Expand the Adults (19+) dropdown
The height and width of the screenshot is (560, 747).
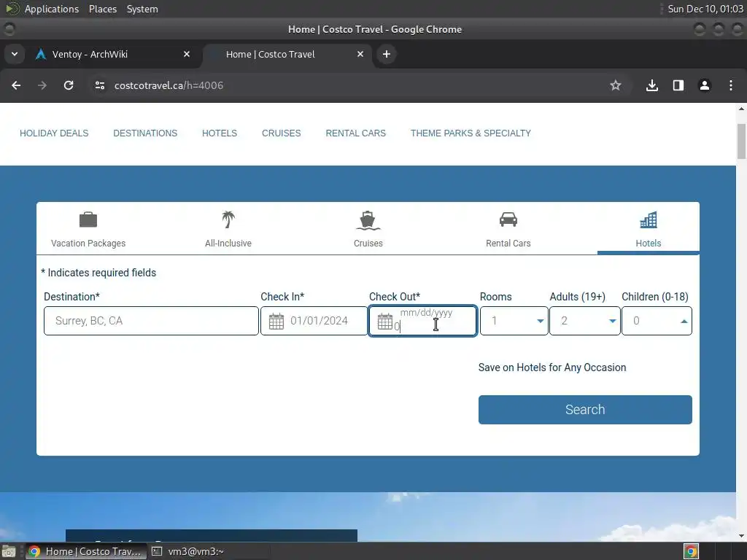pos(585,321)
